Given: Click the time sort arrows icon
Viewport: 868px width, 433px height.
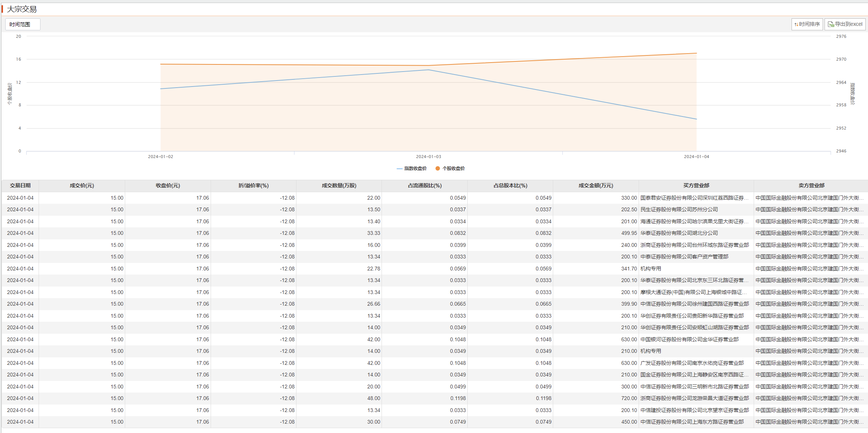Looking at the screenshot, I should point(796,24).
